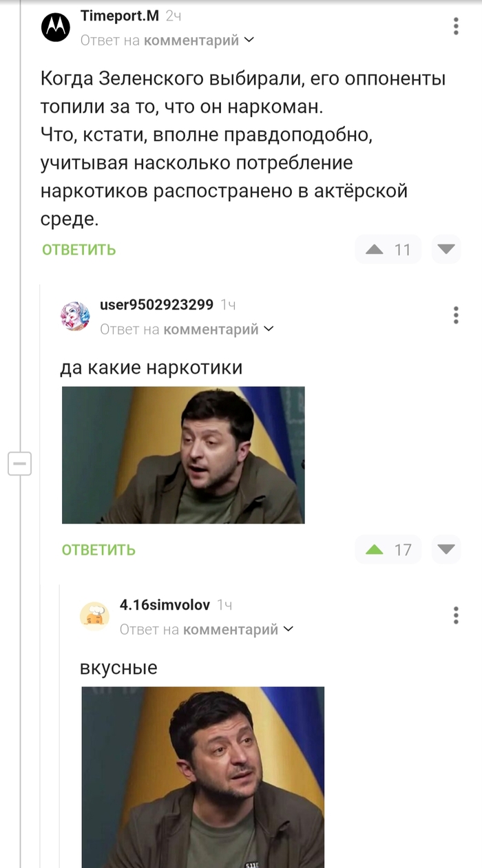Expand parent comment under 4.16simvolov
The height and width of the screenshot is (868, 482).
click(x=207, y=629)
